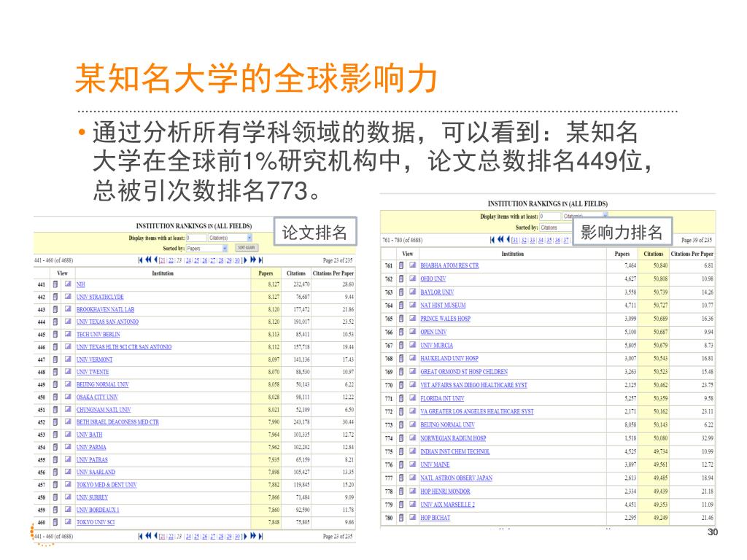Open graph icon for rank 773 BEIJING NORMAL UNIV
Screen dimensions: 747x560
[x=413, y=424]
